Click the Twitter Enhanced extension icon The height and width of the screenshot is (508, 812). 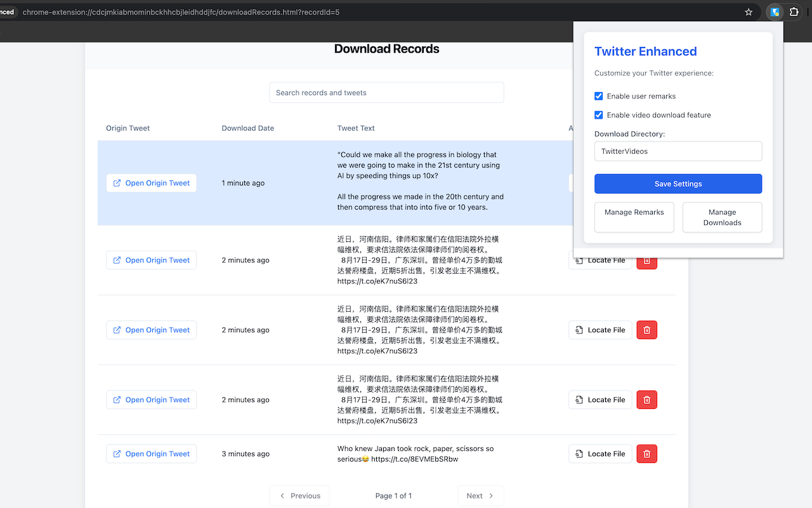(x=775, y=11)
